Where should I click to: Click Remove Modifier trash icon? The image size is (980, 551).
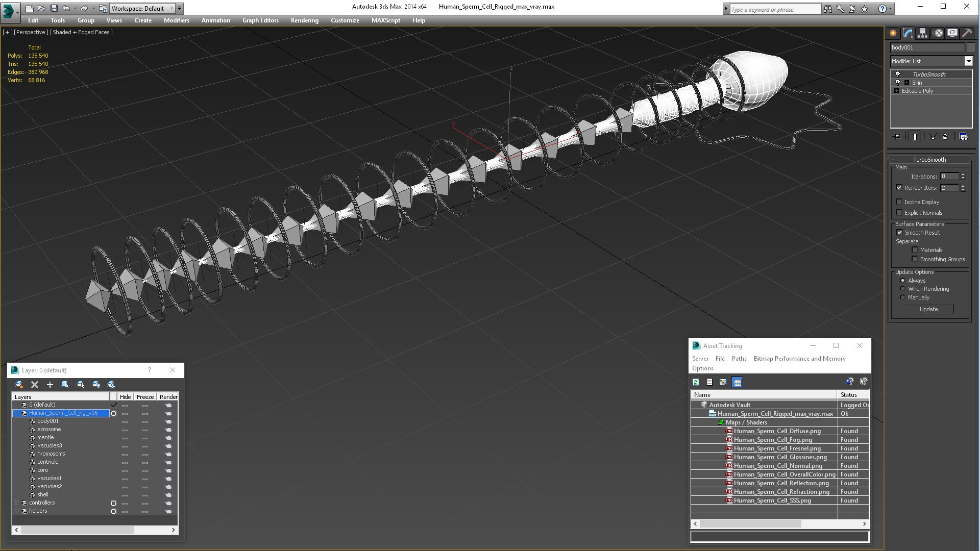click(945, 137)
